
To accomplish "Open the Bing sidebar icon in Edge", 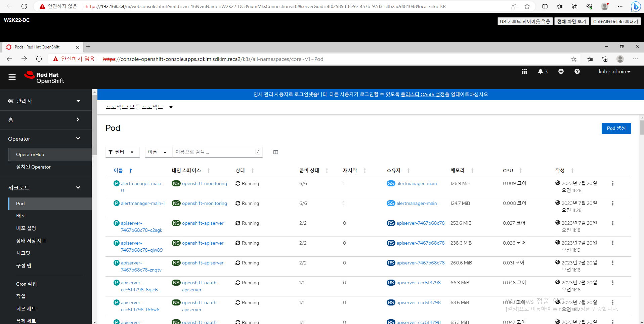I will click(x=636, y=6).
